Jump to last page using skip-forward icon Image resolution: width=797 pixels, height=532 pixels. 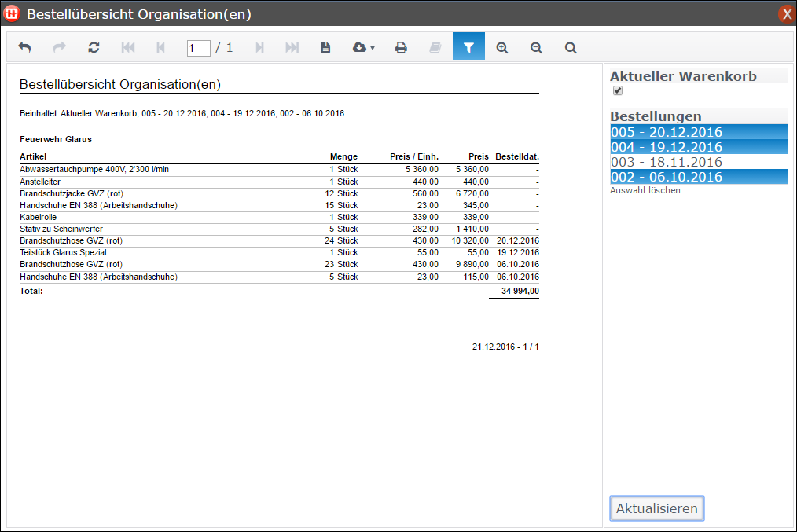click(292, 47)
